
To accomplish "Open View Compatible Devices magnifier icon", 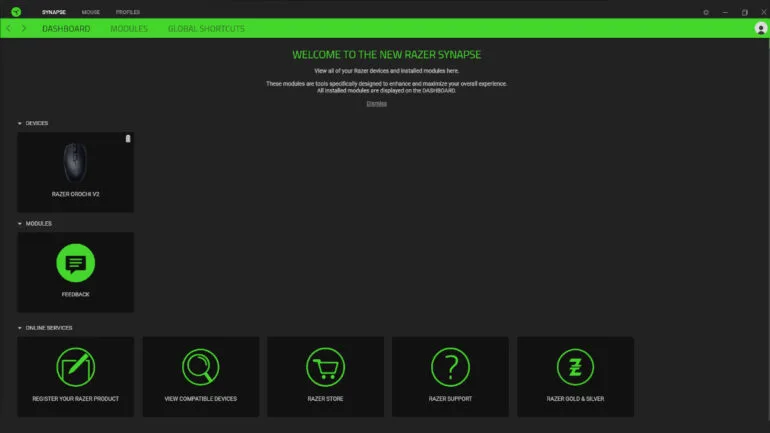I will click(200, 367).
